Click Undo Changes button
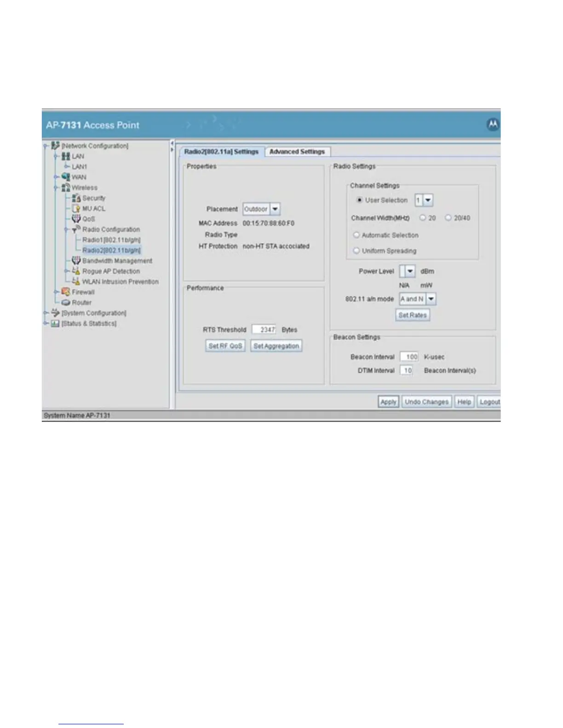 426,402
